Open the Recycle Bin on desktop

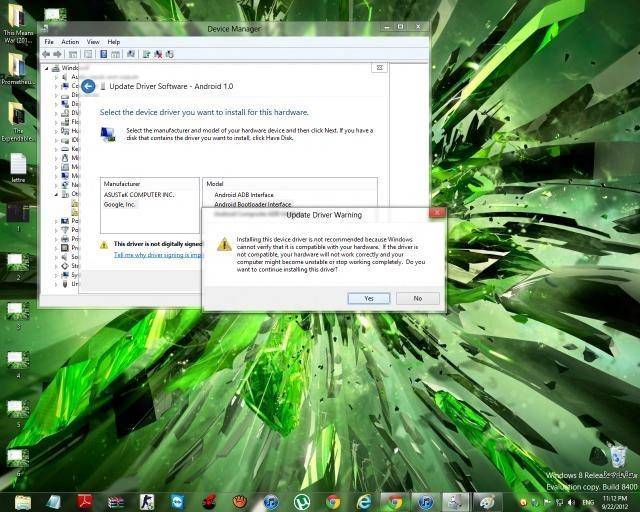[x=618, y=461]
